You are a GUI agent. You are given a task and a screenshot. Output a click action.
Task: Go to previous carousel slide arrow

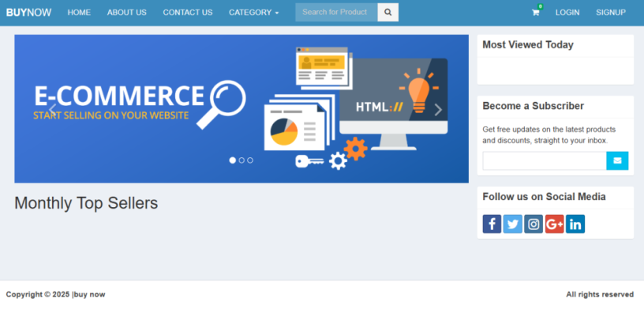tap(52, 110)
